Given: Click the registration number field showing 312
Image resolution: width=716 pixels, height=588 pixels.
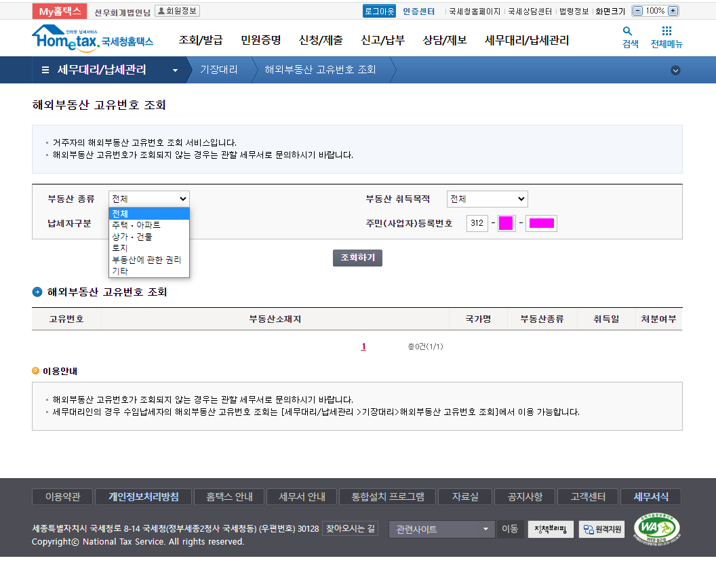Looking at the screenshot, I should pyautogui.click(x=477, y=223).
